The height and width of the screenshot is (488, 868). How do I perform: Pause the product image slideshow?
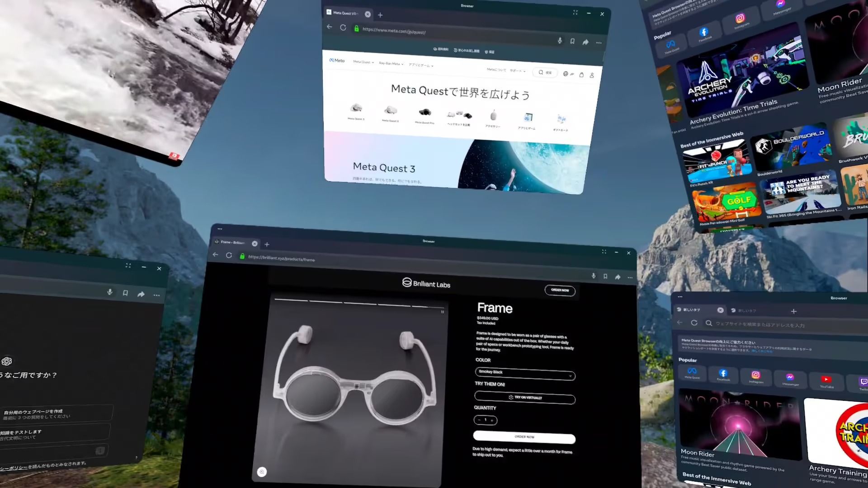[x=443, y=312]
